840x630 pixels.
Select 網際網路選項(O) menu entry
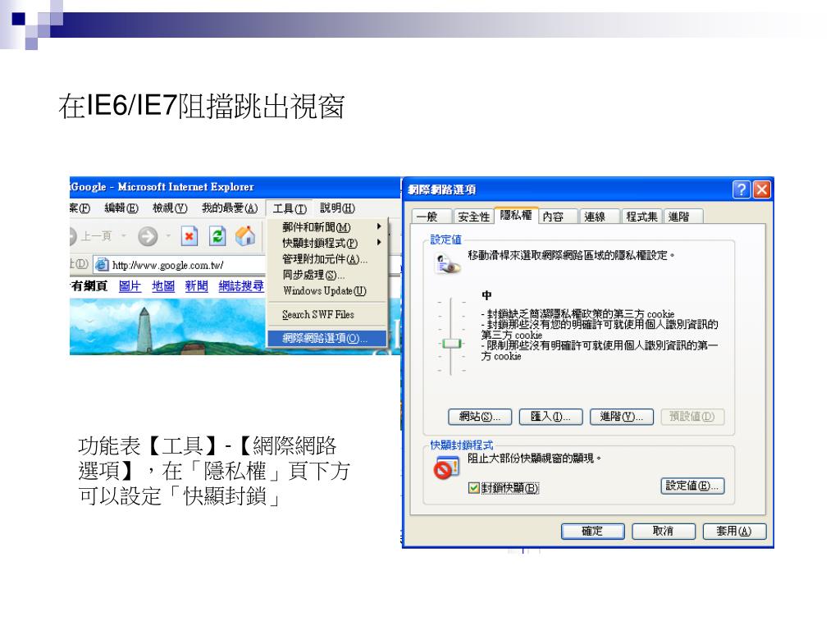coord(326,338)
